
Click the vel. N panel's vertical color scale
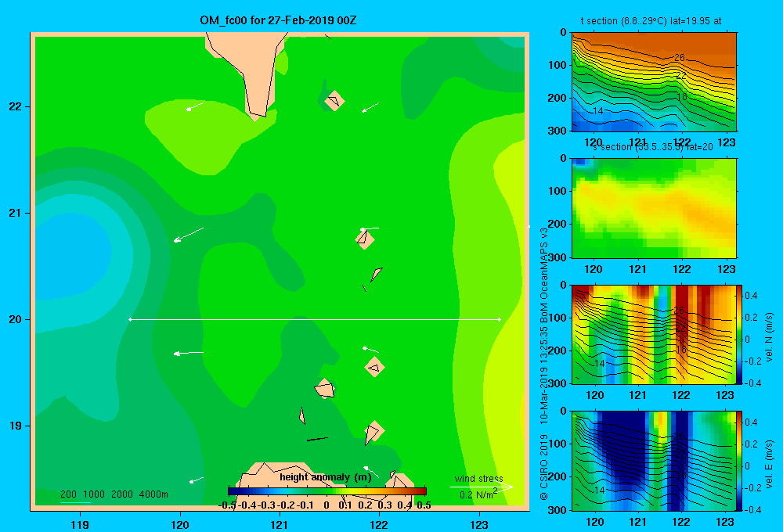coord(739,334)
